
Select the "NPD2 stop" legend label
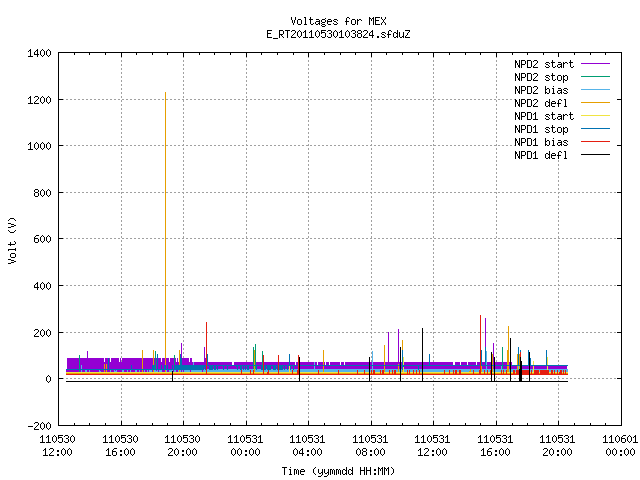click(x=541, y=77)
